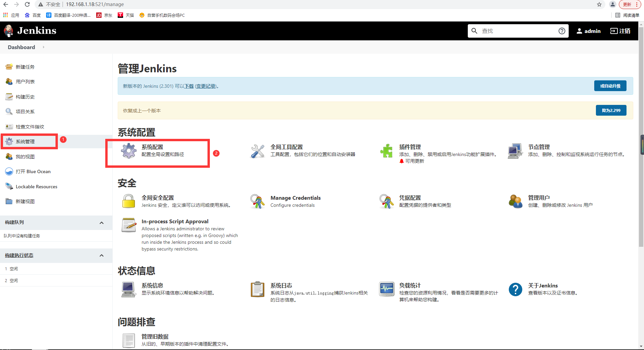The width and height of the screenshot is (644, 350).
Task: Open browser profile avatar icon
Action: click(613, 4)
